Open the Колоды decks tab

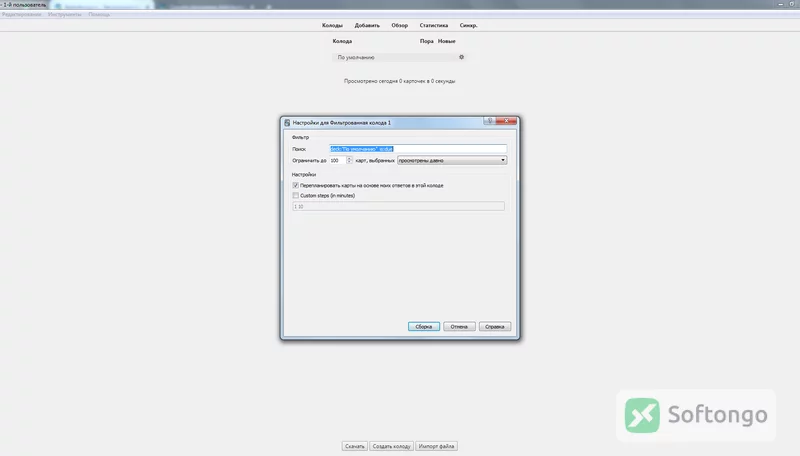(x=332, y=25)
